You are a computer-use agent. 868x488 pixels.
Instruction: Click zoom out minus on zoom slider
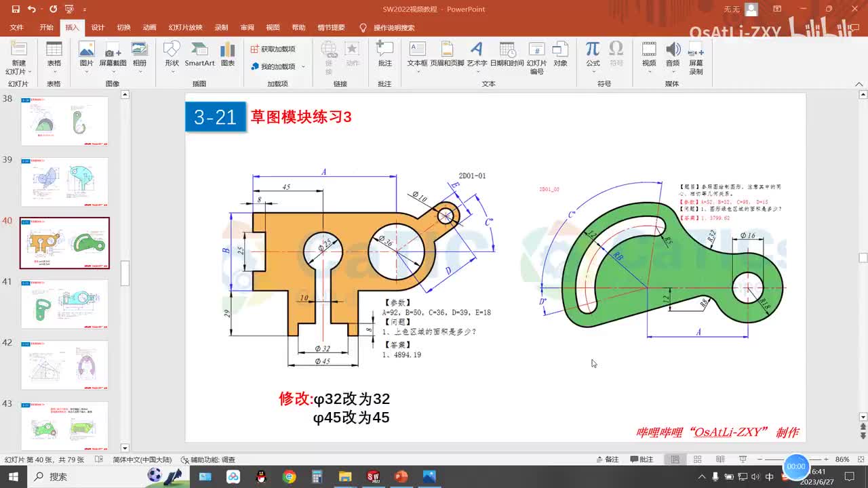click(761, 460)
